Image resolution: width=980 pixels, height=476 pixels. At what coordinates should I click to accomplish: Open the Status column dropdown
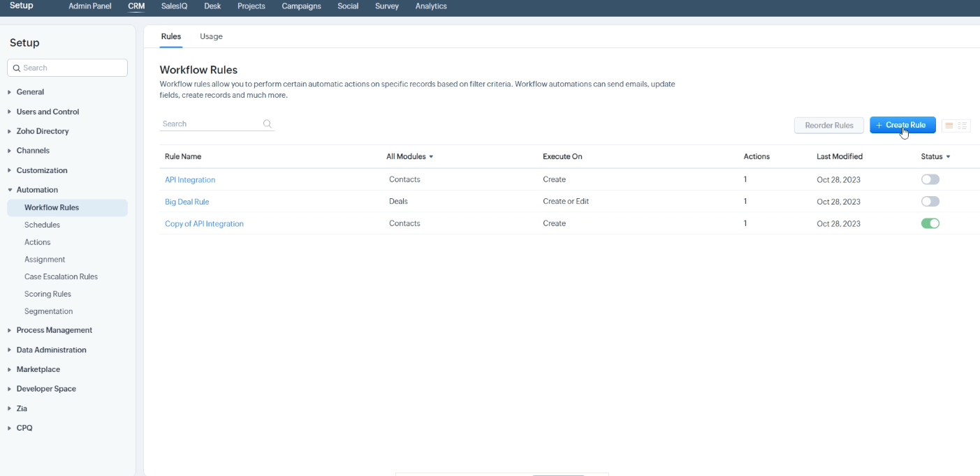tap(935, 156)
